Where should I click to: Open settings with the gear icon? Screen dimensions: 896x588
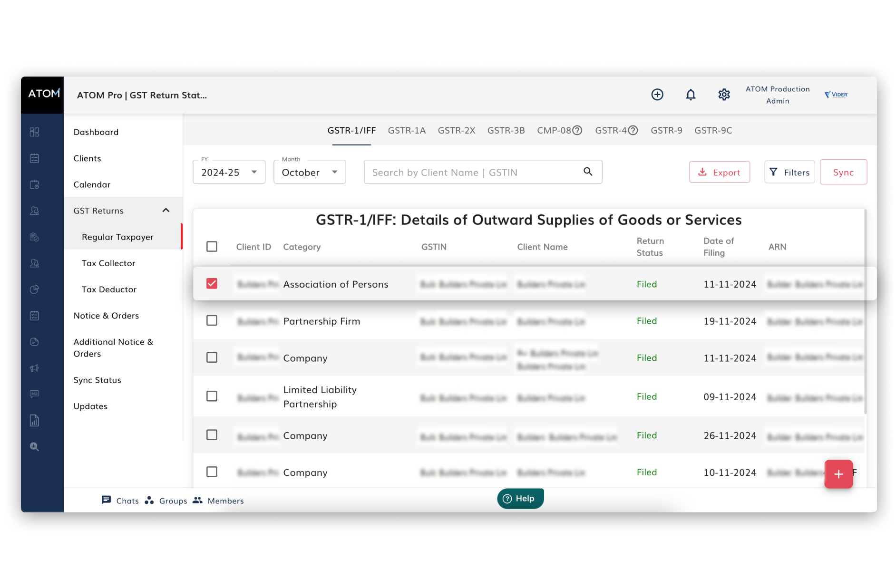point(724,95)
